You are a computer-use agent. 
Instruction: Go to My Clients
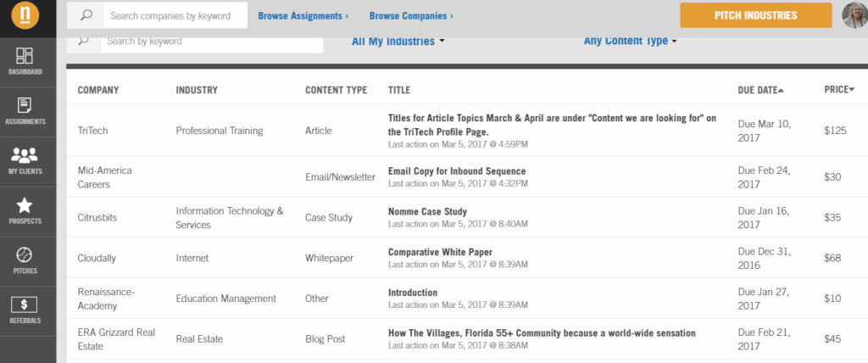25,160
